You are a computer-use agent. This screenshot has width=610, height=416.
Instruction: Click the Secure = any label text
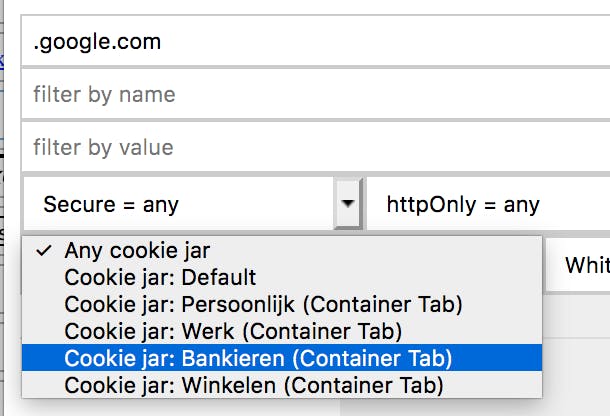pyautogui.click(x=111, y=205)
